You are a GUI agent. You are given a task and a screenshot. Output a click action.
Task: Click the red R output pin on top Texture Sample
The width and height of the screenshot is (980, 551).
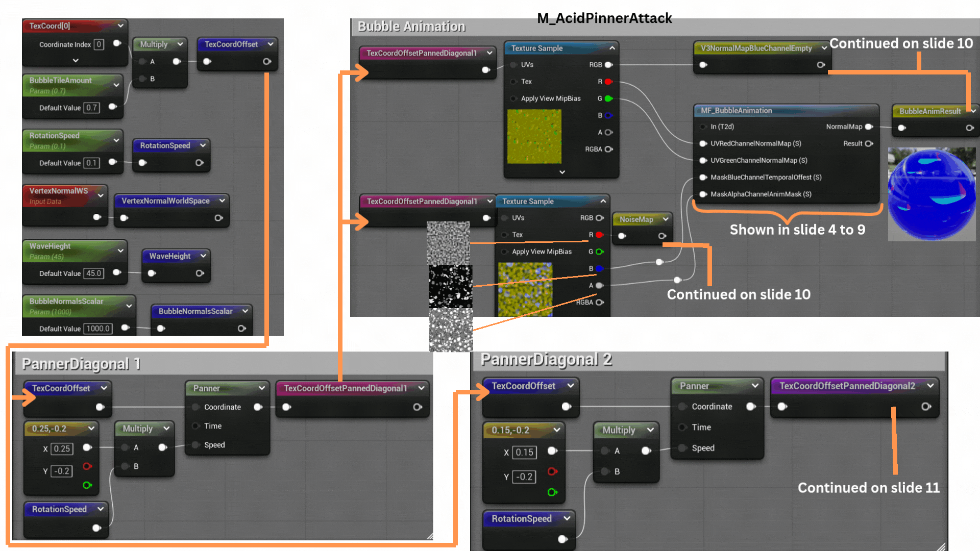click(x=608, y=82)
